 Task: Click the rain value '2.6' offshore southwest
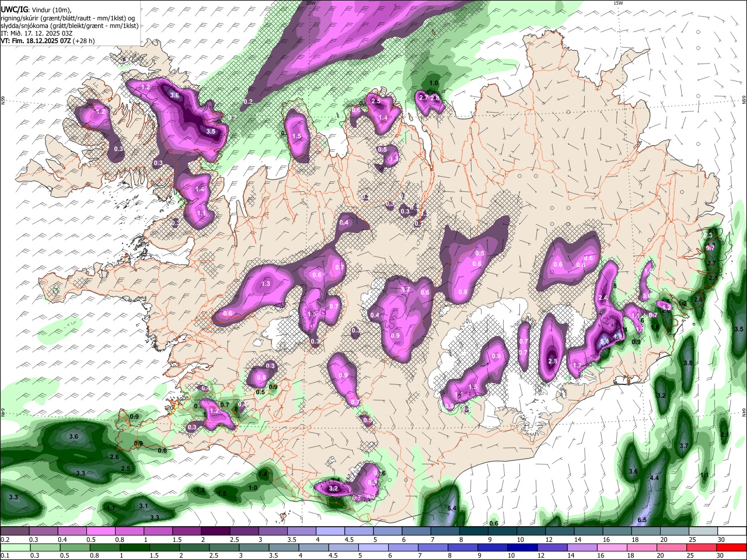[x=114, y=457]
